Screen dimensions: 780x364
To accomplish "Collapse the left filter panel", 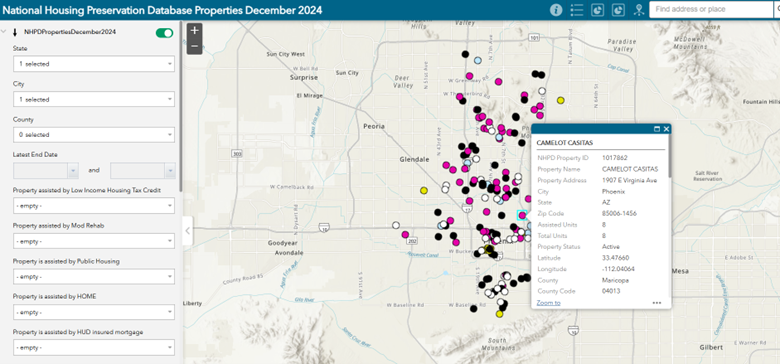I will point(188,230).
